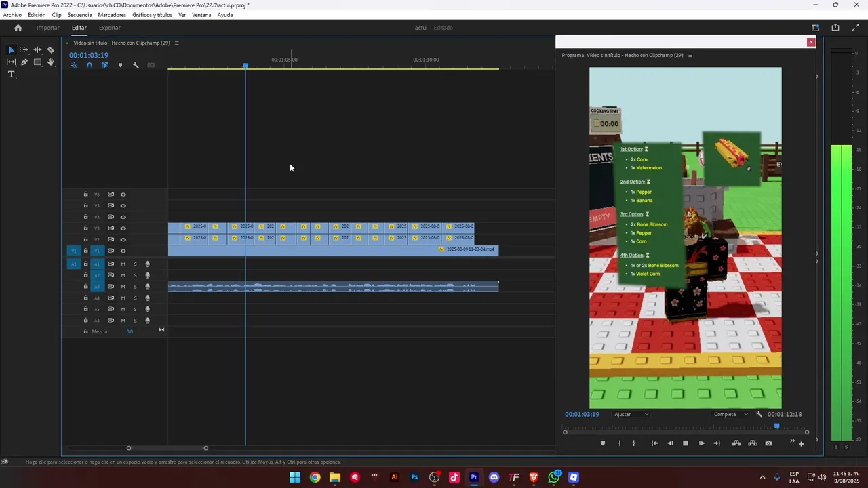Open the Ventana menu
868x488 pixels.
click(201, 15)
